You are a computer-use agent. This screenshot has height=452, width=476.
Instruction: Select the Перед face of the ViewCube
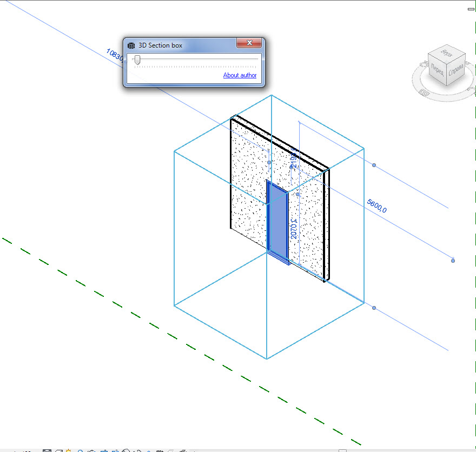437,69
